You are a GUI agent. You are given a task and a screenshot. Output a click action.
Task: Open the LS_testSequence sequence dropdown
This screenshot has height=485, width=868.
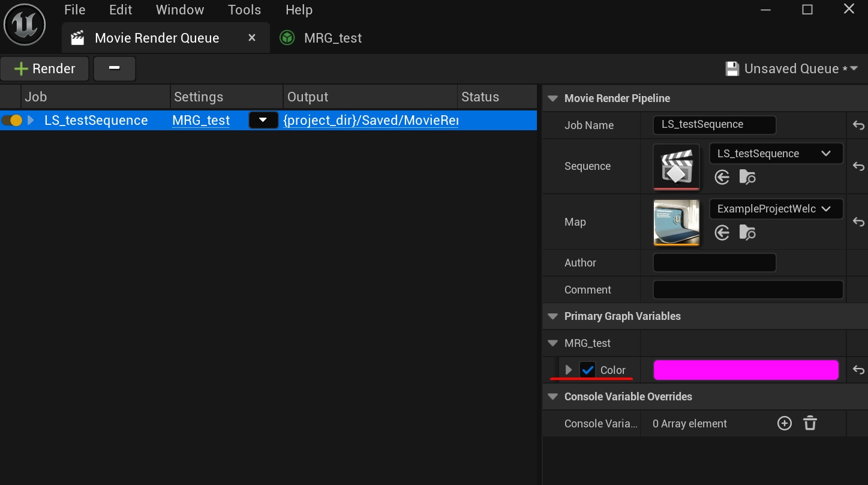[x=776, y=154]
